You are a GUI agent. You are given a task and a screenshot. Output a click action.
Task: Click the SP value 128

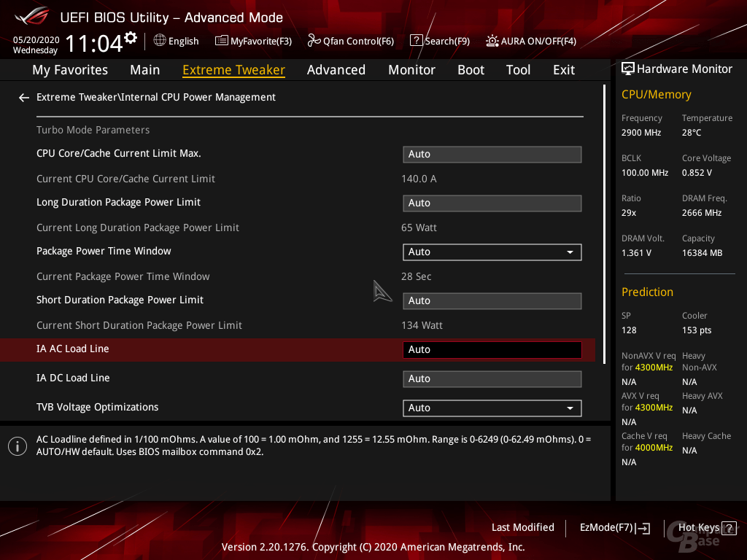coord(628,330)
